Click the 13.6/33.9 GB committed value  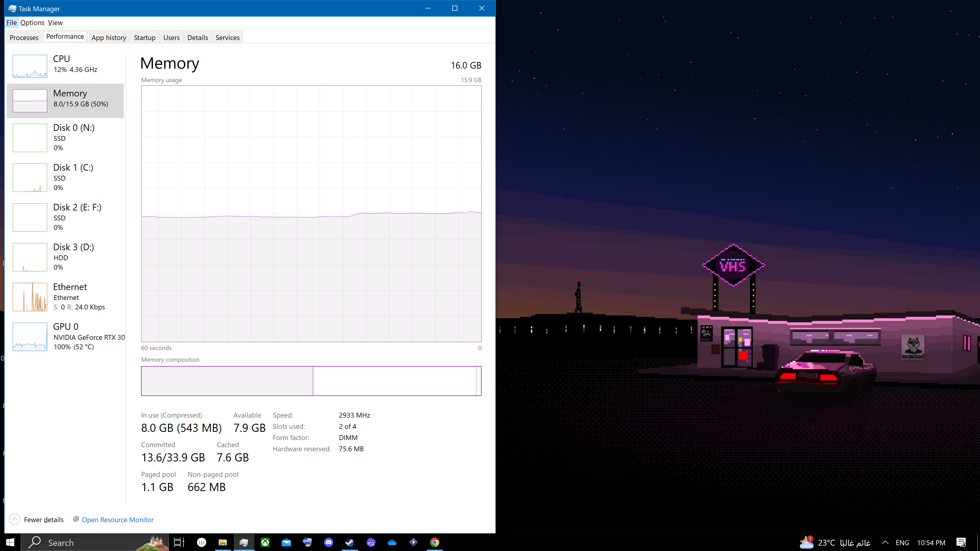coord(173,457)
